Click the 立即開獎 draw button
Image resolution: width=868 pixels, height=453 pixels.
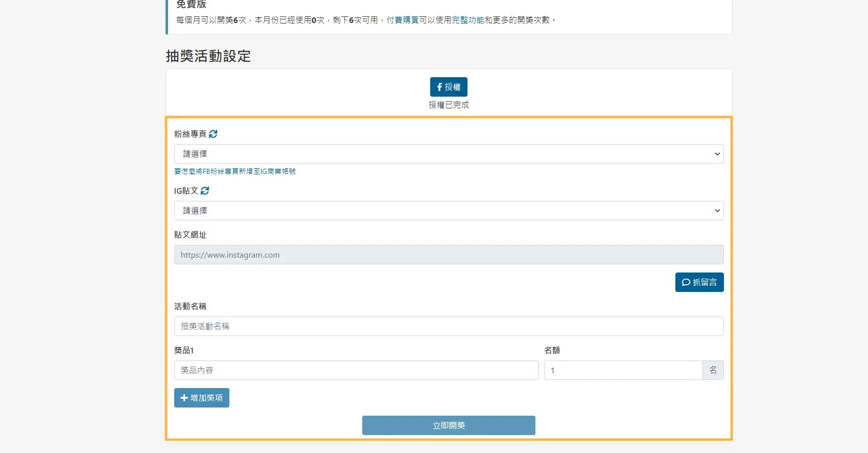[449, 425]
